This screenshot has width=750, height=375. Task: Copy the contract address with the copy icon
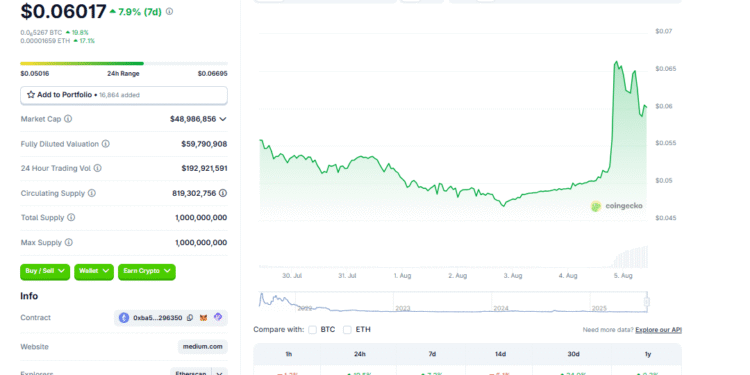click(x=190, y=318)
